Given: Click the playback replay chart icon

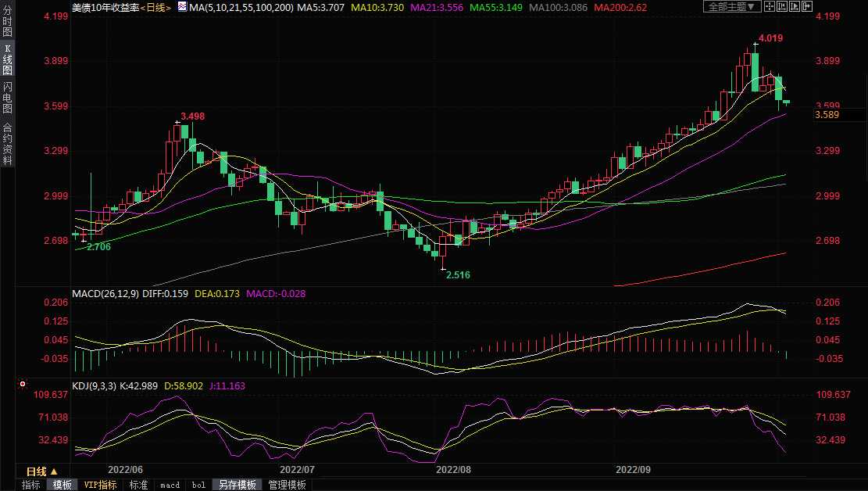Looking at the screenshot, I should coord(795,6).
